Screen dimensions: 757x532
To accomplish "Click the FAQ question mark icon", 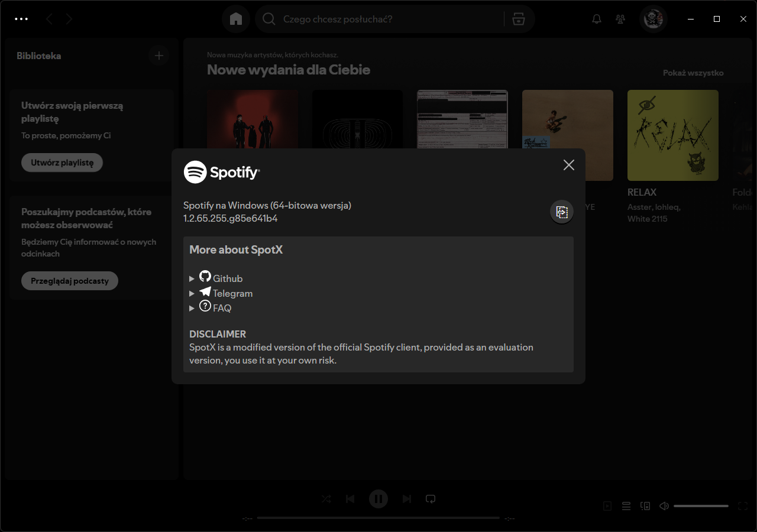I will [205, 306].
